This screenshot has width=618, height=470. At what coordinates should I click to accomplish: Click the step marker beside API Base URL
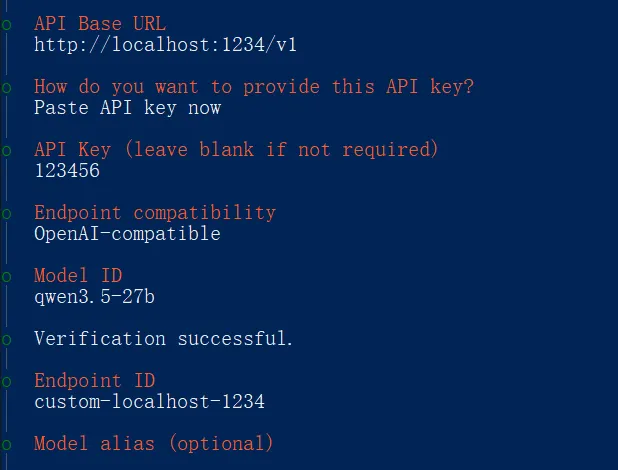(6, 24)
